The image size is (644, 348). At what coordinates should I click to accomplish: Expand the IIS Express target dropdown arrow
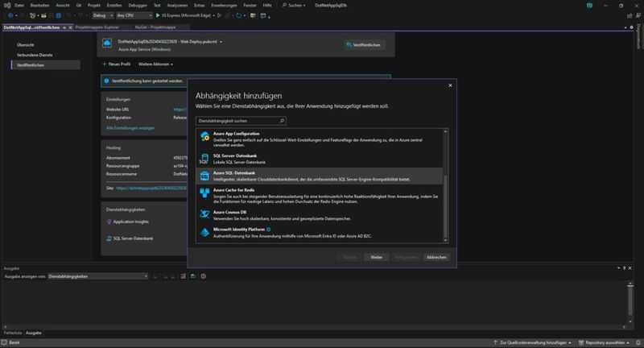[213, 15]
